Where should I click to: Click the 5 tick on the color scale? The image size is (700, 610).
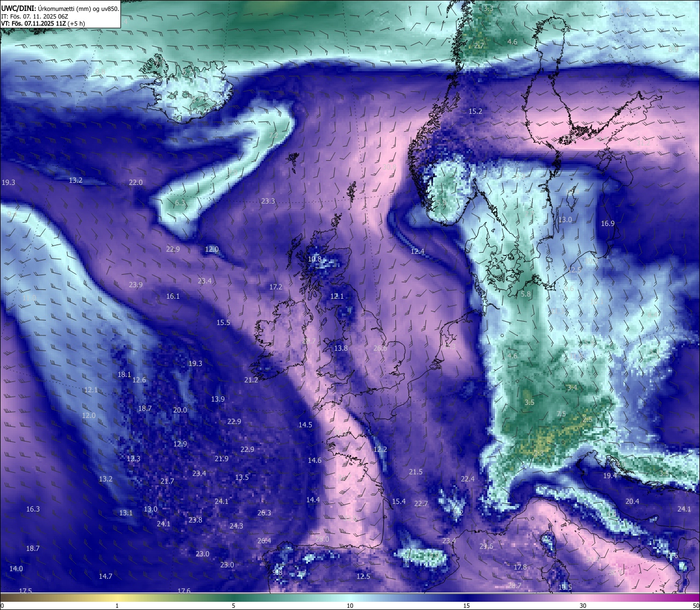[x=234, y=606]
